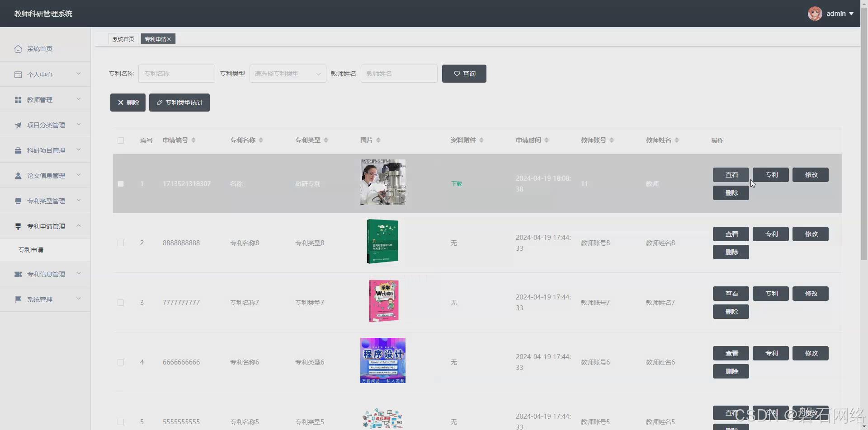
Task: Click the 查询 search button
Action: (x=464, y=74)
